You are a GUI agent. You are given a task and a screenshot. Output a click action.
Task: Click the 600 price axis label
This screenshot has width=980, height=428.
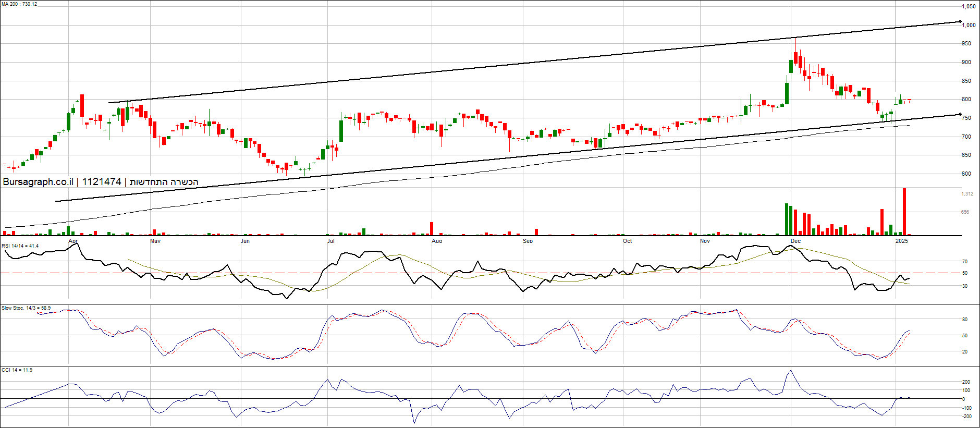(x=966, y=174)
